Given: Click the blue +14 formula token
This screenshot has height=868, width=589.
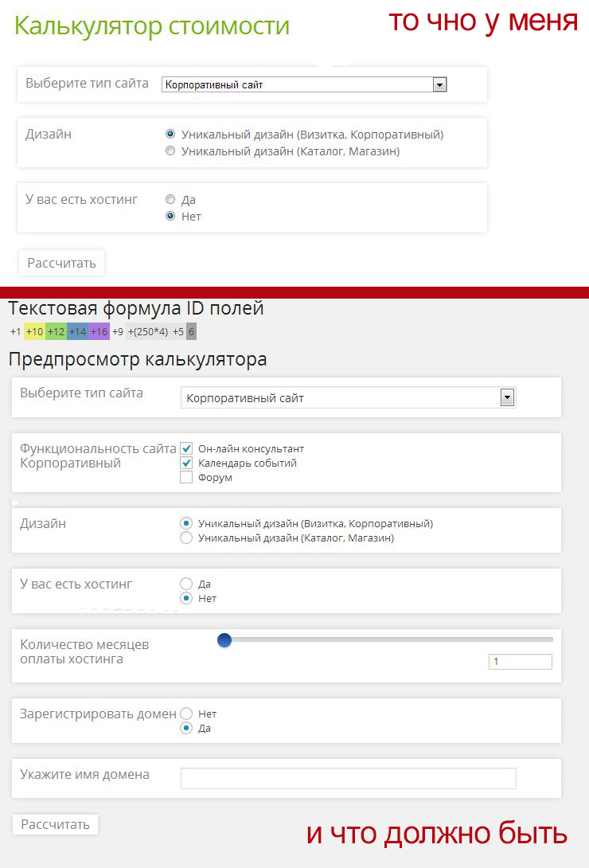Looking at the screenshot, I should [x=77, y=331].
